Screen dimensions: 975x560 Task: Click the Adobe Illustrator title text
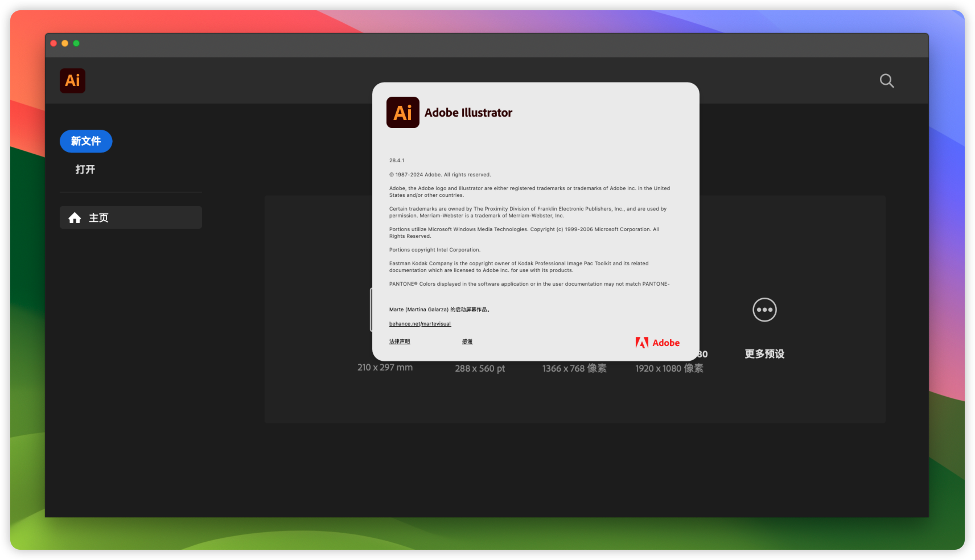468,113
